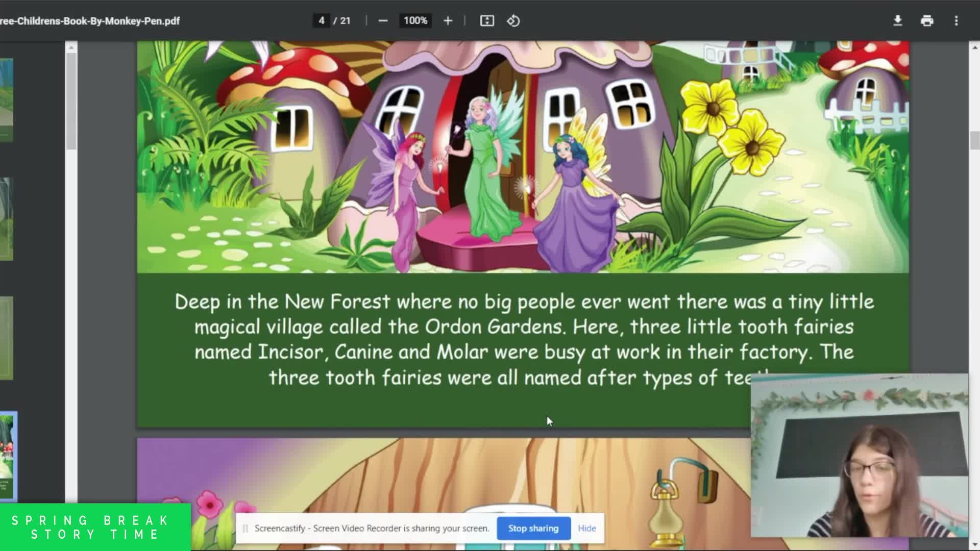Click the word 'Incisor' in the story
The image size is (980, 551).
coord(290,352)
